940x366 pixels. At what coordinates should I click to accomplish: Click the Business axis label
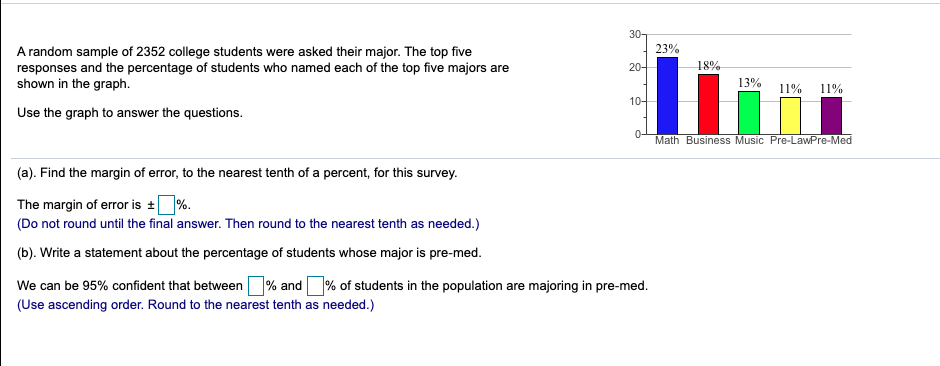click(708, 141)
